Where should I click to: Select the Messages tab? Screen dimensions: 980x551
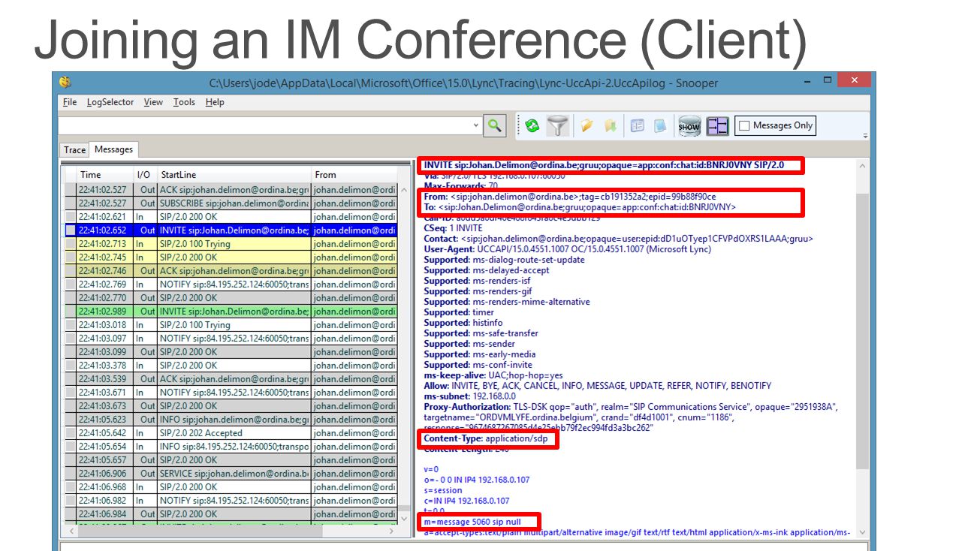(113, 149)
